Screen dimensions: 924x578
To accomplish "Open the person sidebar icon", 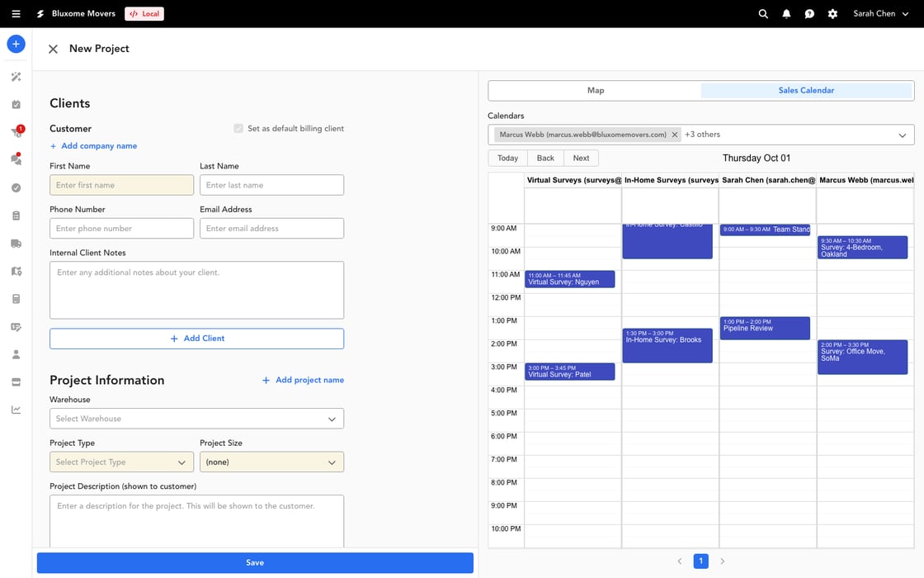I will 16,354.
